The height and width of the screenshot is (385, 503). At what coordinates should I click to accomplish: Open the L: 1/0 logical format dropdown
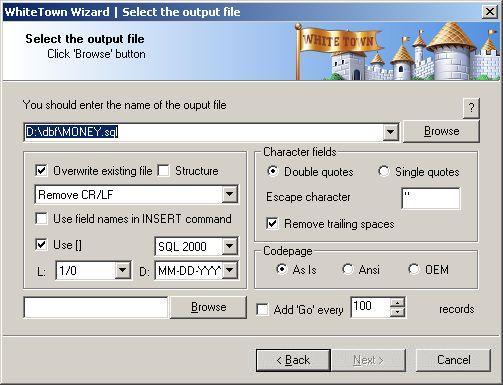122,270
